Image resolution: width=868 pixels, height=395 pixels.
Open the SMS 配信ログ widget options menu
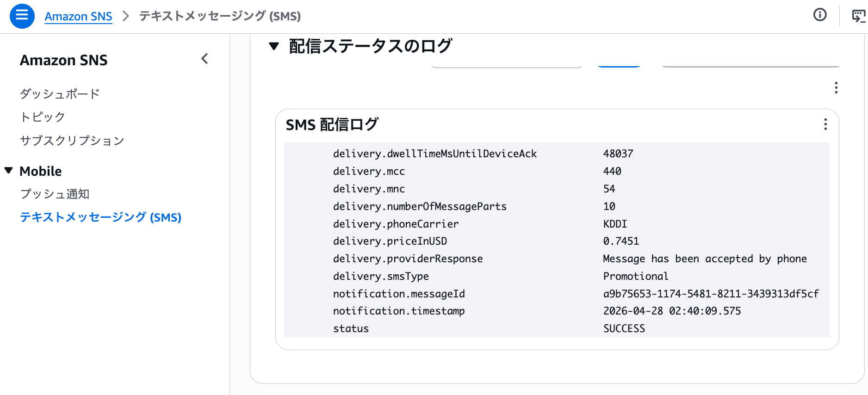click(825, 124)
